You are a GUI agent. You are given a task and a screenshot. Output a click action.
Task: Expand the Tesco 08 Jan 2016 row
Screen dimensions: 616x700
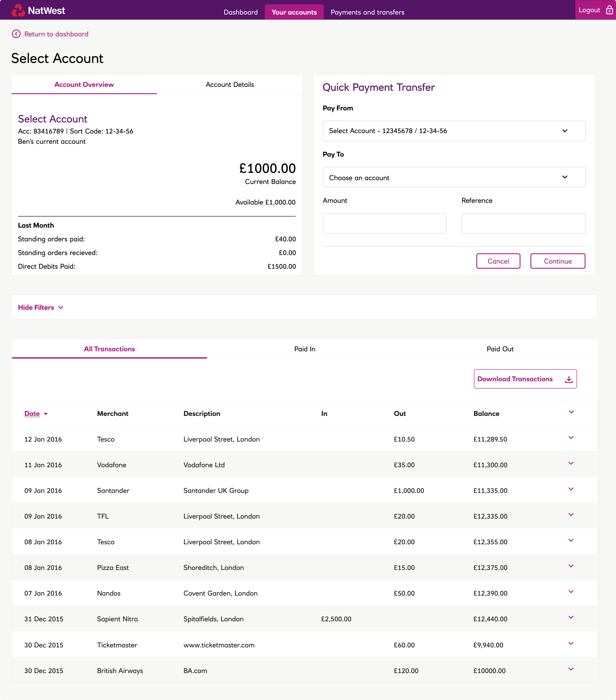pos(571,540)
